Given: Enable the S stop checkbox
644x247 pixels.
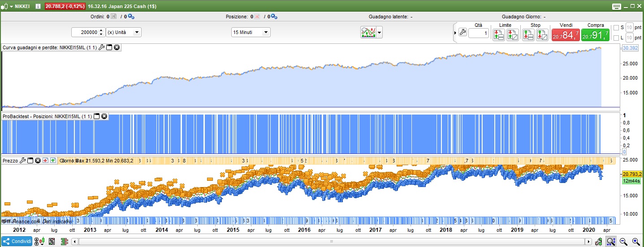Looking at the screenshot, I should click(x=616, y=27).
